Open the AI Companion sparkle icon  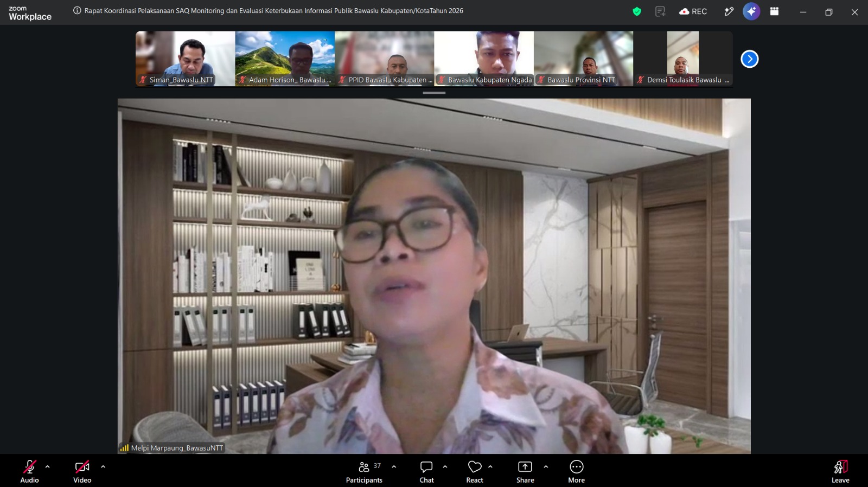tap(751, 11)
